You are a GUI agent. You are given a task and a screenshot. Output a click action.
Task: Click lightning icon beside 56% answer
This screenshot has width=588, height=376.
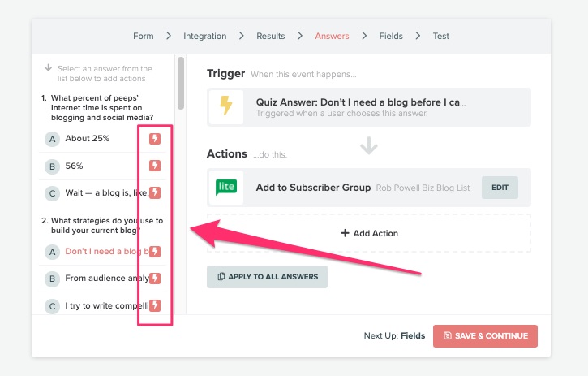pos(155,166)
